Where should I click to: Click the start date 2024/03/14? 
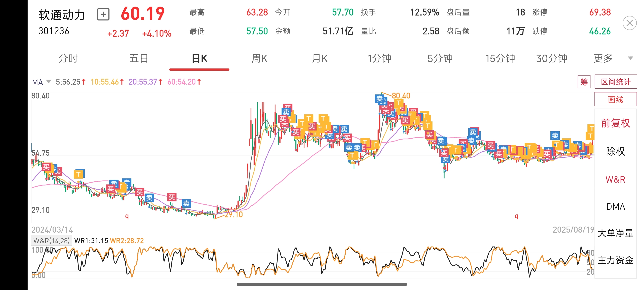52,230
